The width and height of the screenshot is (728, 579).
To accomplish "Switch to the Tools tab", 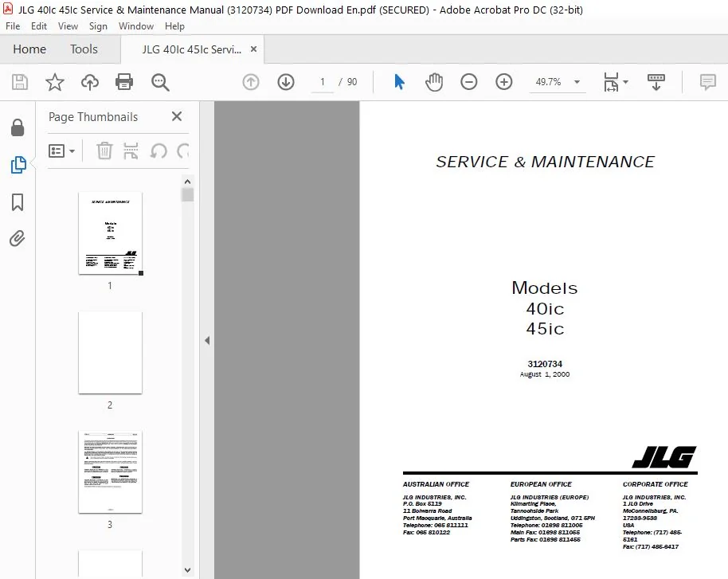I will pos(84,49).
